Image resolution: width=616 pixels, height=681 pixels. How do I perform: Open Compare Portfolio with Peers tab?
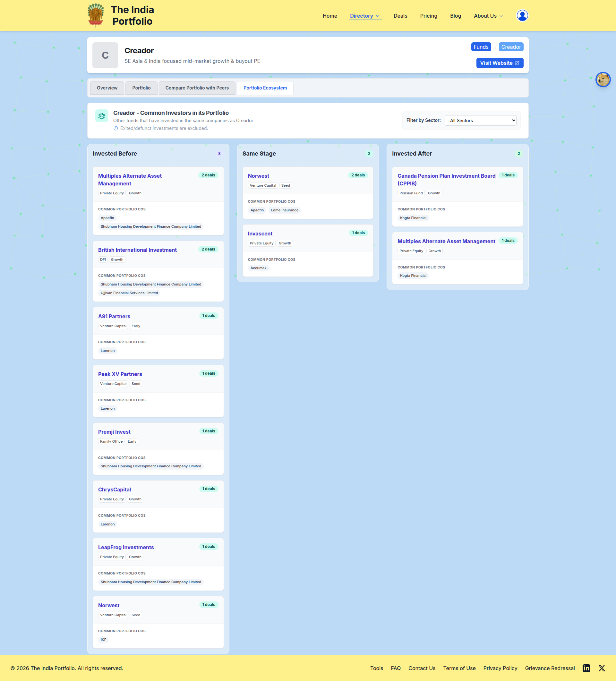tap(197, 88)
